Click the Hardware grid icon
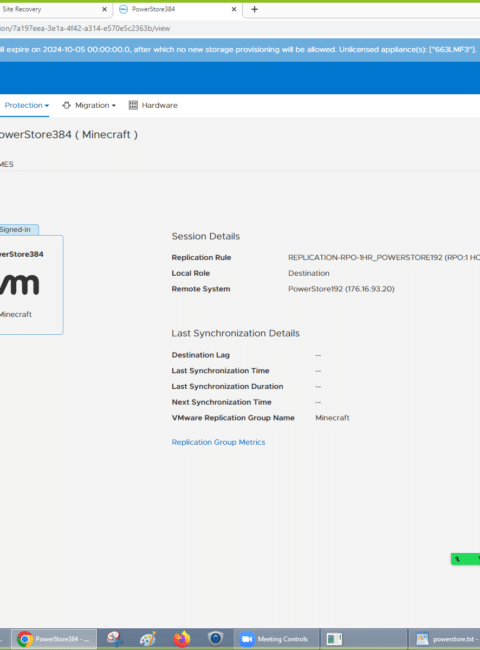The image size is (480, 650). (x=133, y=105)
